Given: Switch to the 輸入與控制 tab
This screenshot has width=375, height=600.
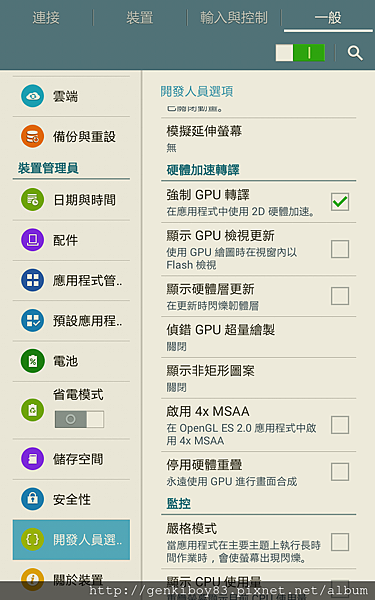Looking at the screenshot, I should tap(234, 18).
